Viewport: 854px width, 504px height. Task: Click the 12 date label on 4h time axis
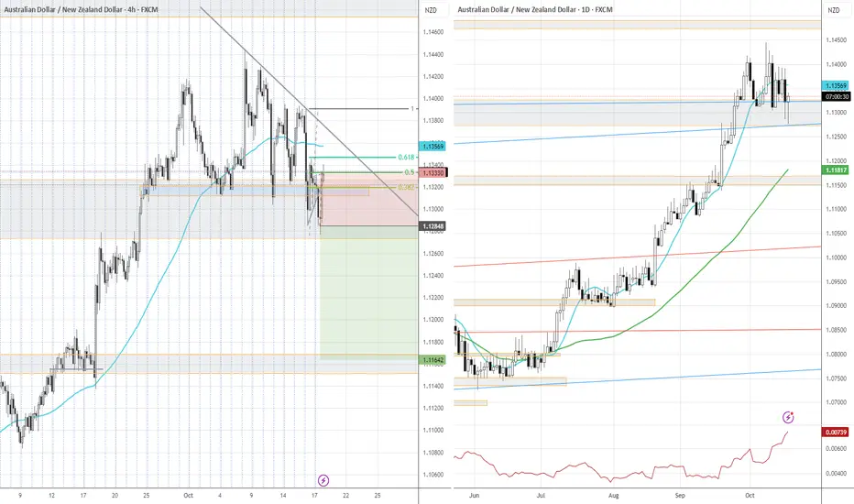51,495
